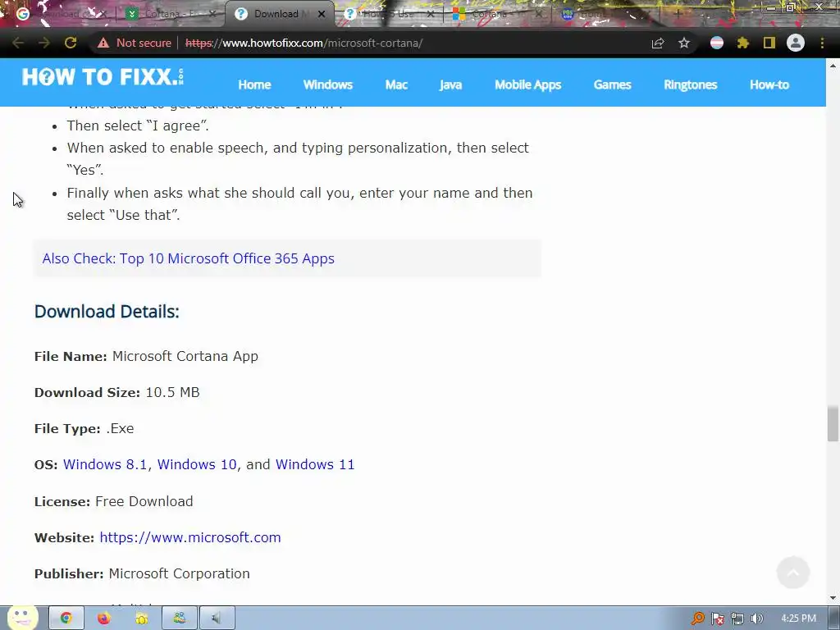Click the download size value 10.5 MB
This screenshot has height=630, width=840.
tap(172, 392)
